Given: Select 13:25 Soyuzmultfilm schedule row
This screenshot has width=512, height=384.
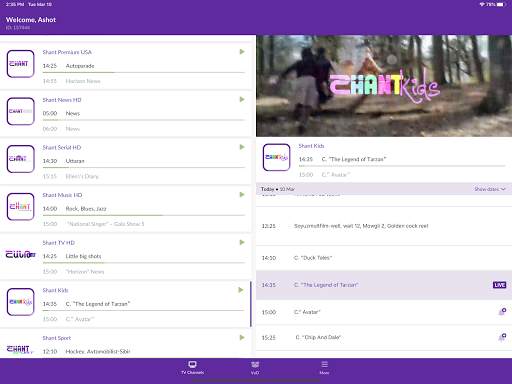Looking at the screenshot, I should pos(384,226).
